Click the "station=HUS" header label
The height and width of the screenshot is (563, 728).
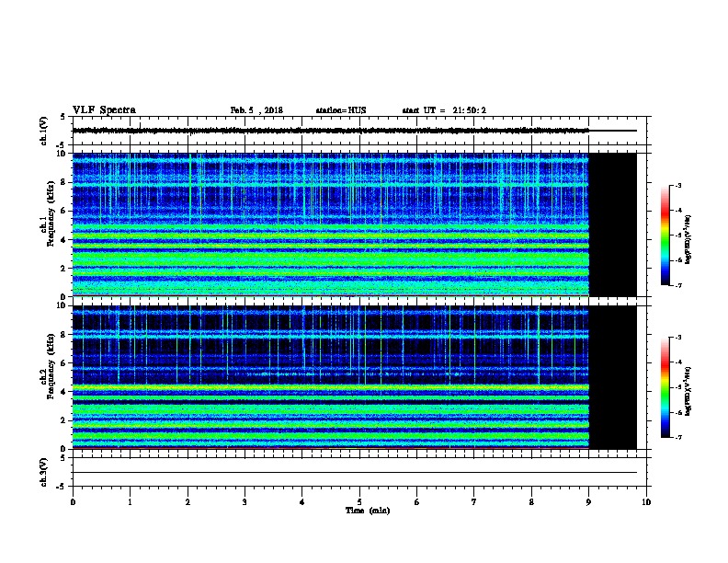[341, 110]
